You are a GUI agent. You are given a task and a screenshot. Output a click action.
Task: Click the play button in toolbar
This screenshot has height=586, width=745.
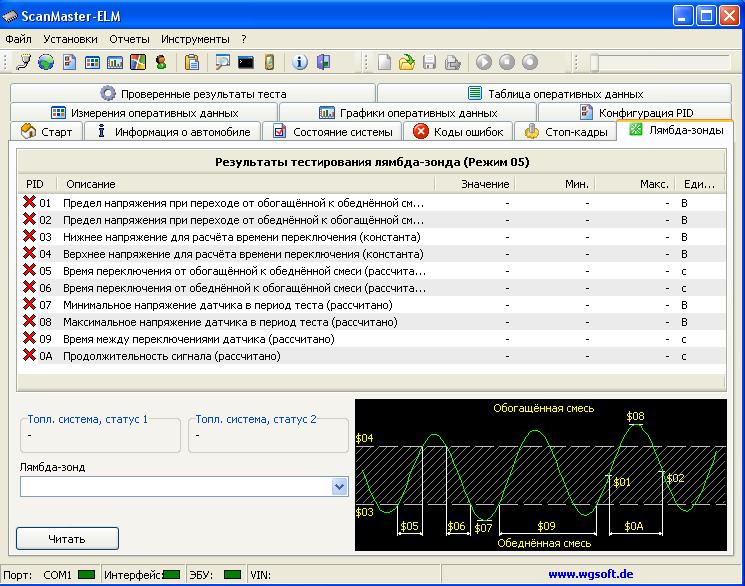click(484, 62)
